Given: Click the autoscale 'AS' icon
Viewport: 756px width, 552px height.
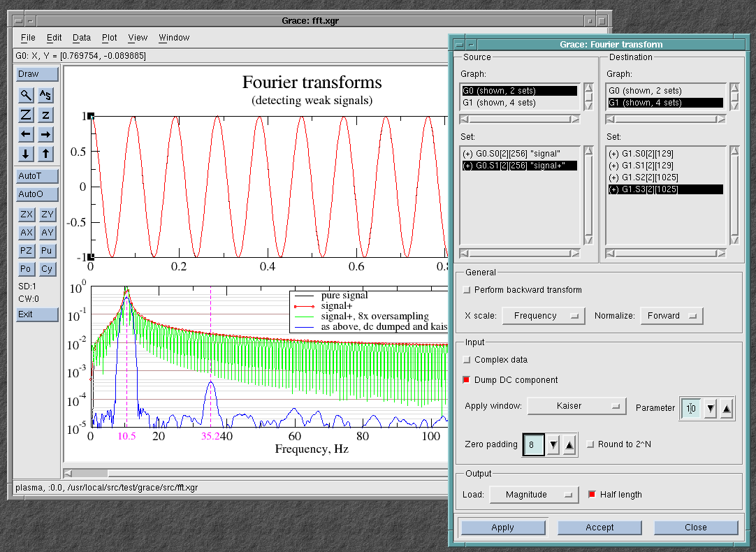Looking at the screenshot, I should [x=45, y=95].
